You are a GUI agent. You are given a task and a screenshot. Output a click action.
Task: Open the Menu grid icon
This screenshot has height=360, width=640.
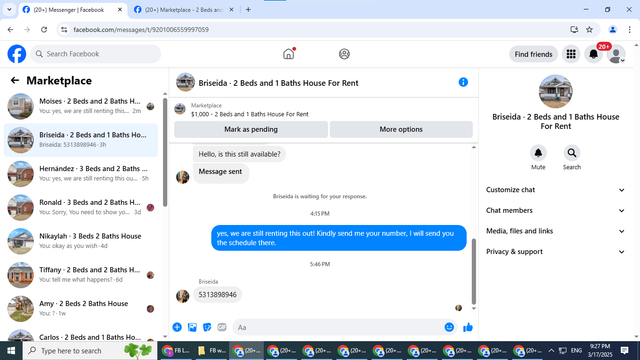571,54
